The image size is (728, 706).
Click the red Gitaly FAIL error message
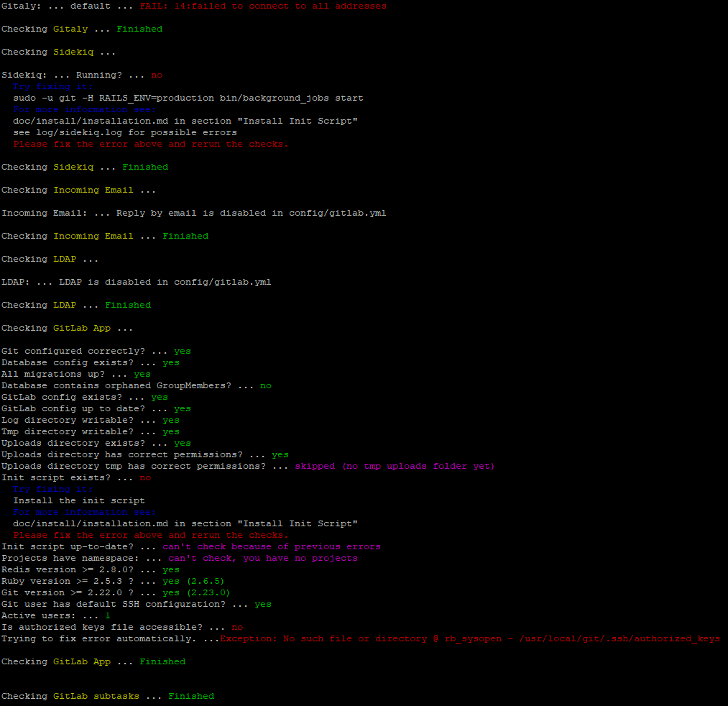263,6
